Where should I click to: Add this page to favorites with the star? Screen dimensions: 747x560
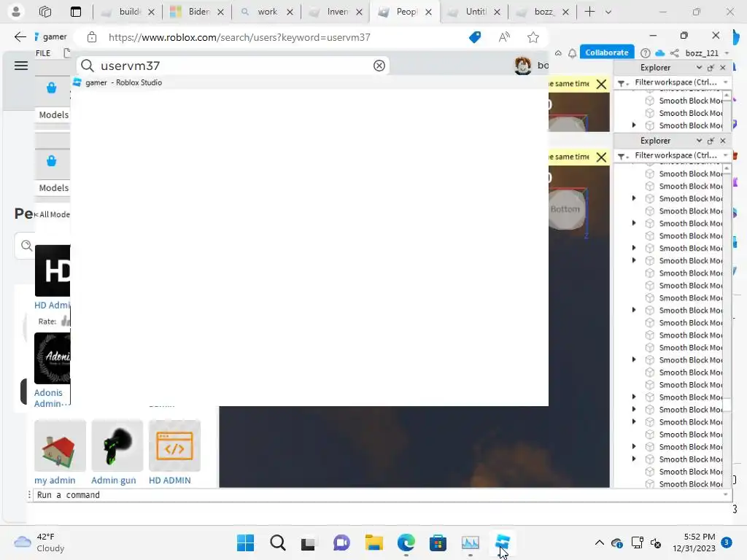click(x=533, y=37)
